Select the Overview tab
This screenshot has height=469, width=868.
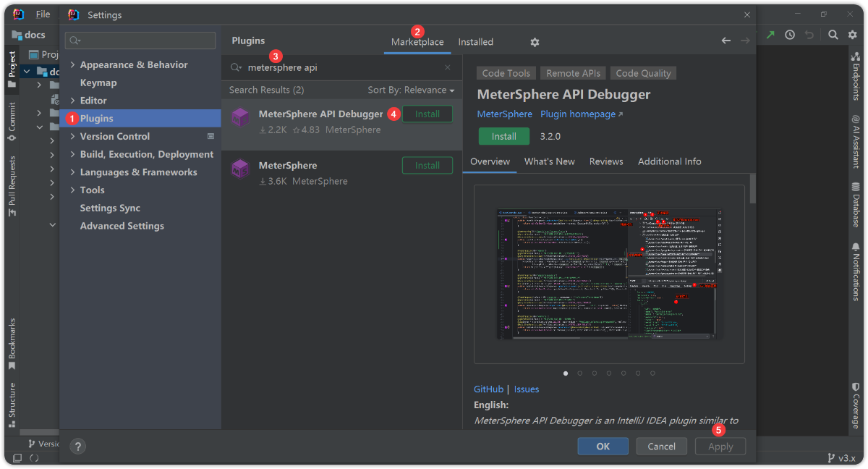click(490, 161)
